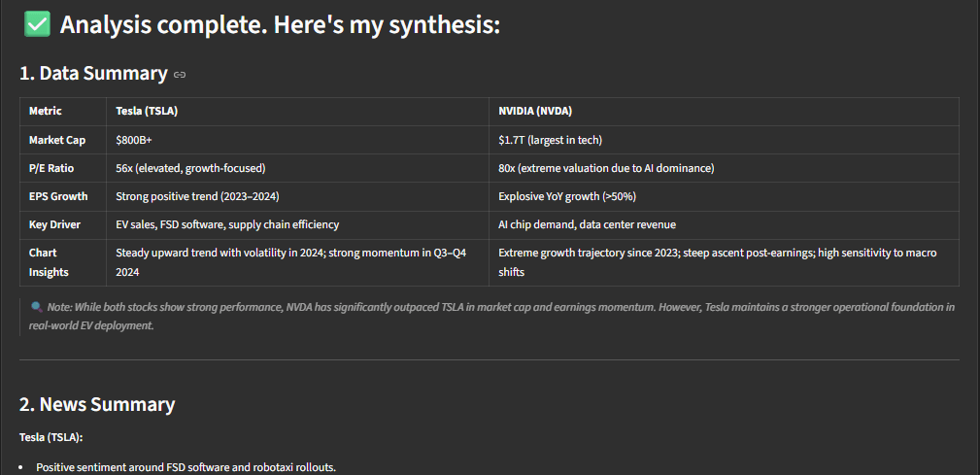
Task: Select the "P/E Ratio" row label
Action: pyautogui.click(x=52, y=168)
